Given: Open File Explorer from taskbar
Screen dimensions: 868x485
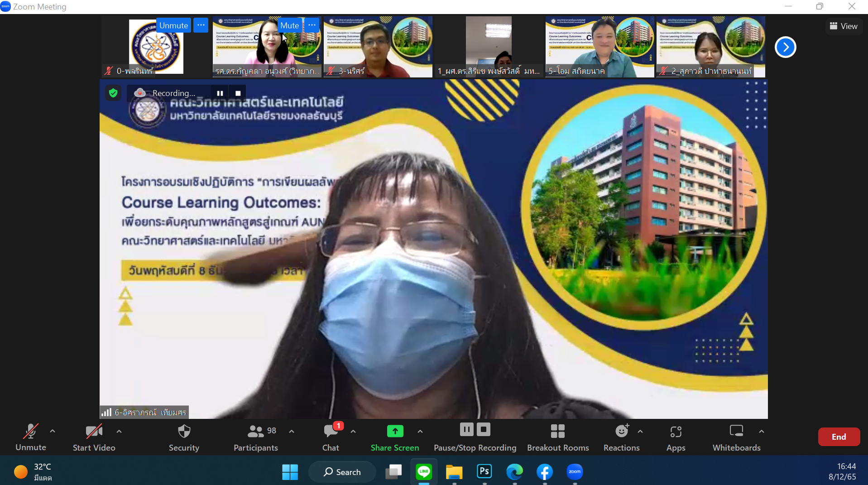Looking at the screenshot, I should coord(454,472).
